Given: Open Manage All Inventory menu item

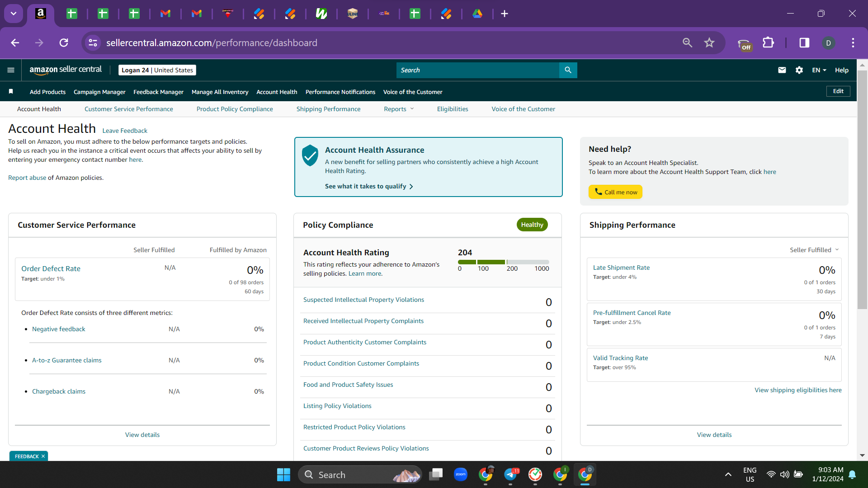Looking at the screenshot, I should pos(220,92).
